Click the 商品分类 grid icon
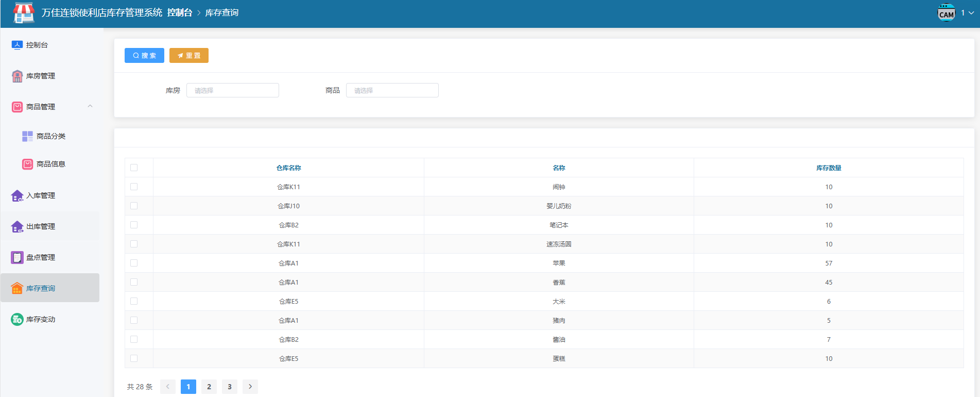 27,136
